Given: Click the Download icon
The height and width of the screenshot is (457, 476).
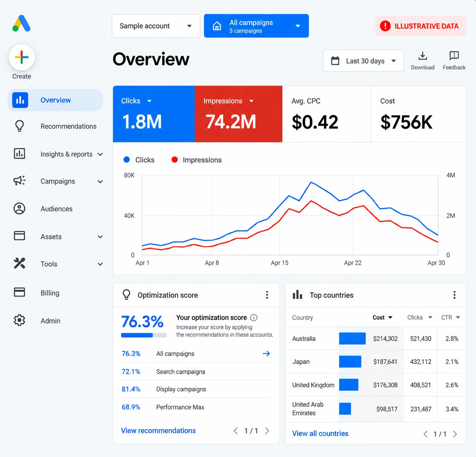Looking at the screenshot, I should [x=422, y=56].
